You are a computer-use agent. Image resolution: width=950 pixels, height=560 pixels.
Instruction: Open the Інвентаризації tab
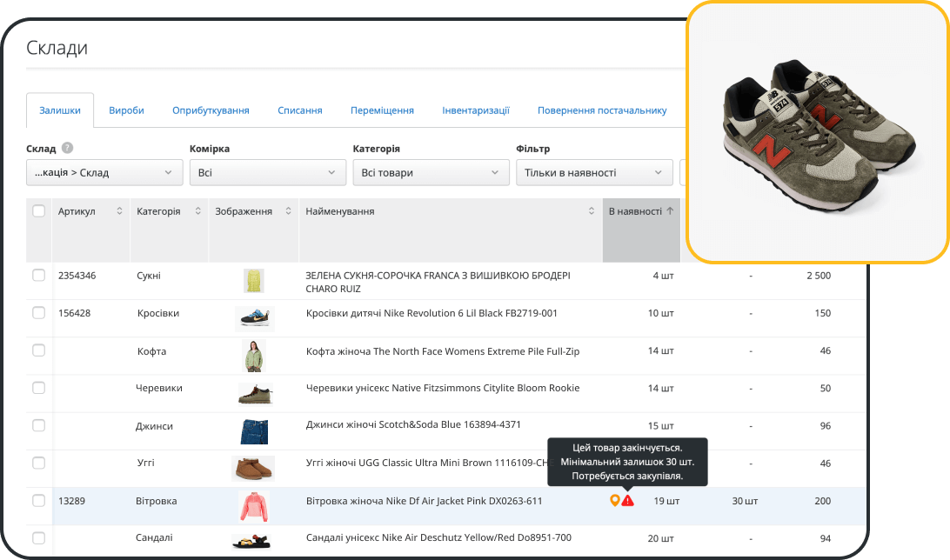point(475,110)
